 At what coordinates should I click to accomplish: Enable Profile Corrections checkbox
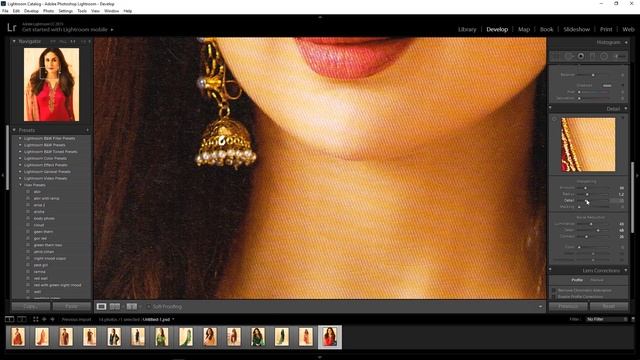coord(554,296)
